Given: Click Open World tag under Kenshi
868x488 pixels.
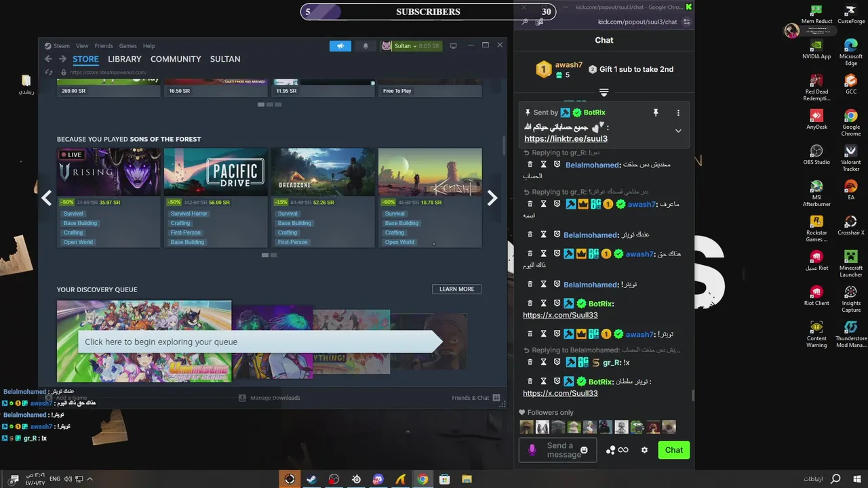Looking at the screenshot, I should pos(399,242).
